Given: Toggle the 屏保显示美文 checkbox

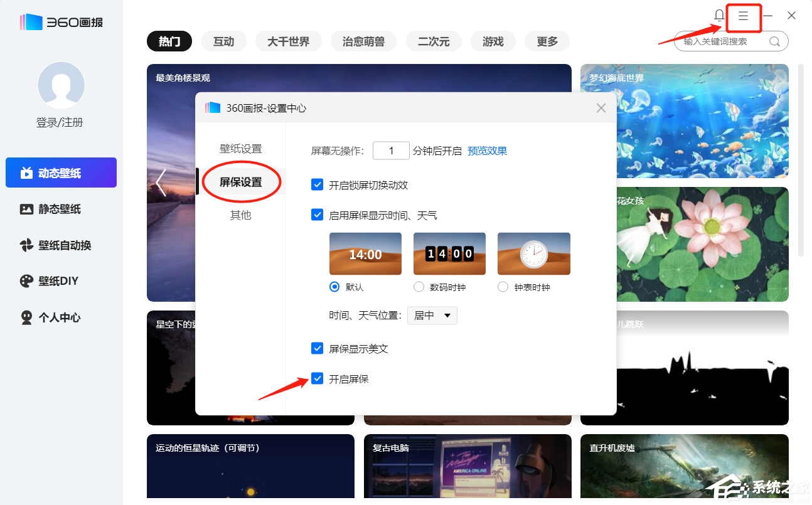Looking at the screenshot, I should coord(318,348).
